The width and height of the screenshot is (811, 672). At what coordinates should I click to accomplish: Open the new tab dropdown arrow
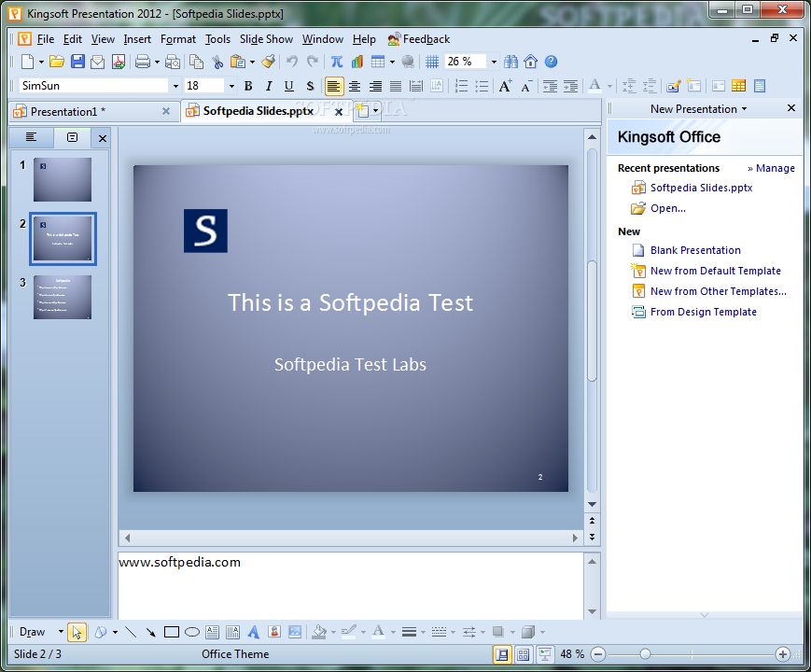[x=375, y=110]
